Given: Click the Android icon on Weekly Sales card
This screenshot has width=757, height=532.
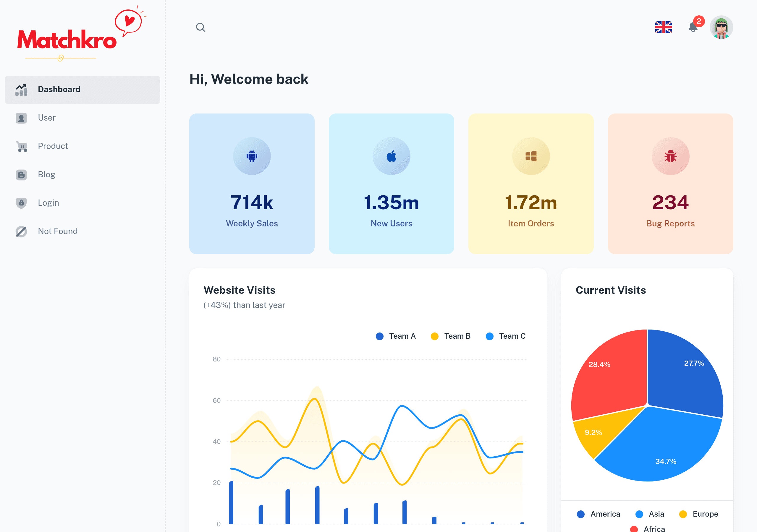Looking at the screenshot, I should tap(252, 156).
